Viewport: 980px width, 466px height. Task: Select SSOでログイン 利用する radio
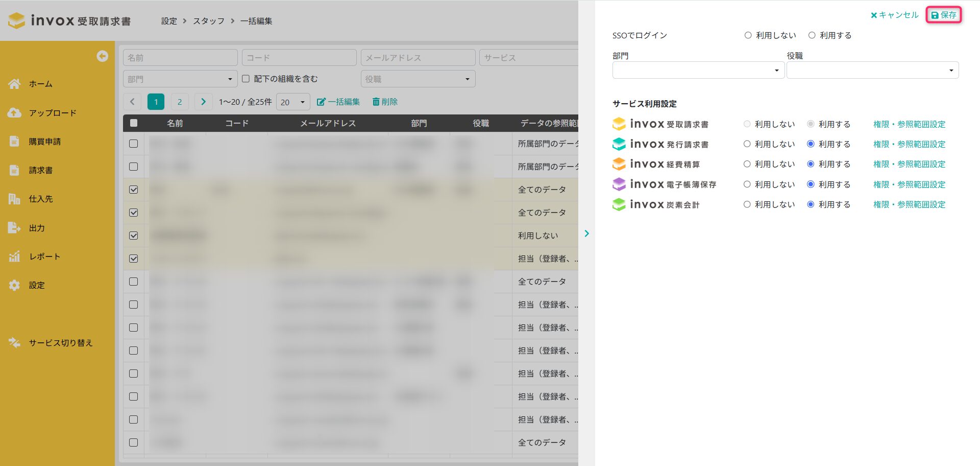click(x=812, y=35)
